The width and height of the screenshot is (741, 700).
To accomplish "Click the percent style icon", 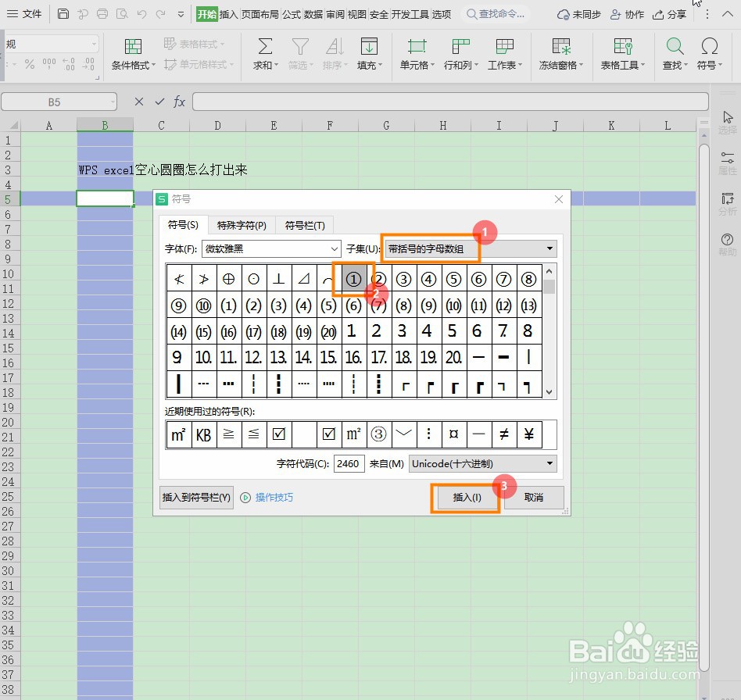I will [x=29, y=64].
